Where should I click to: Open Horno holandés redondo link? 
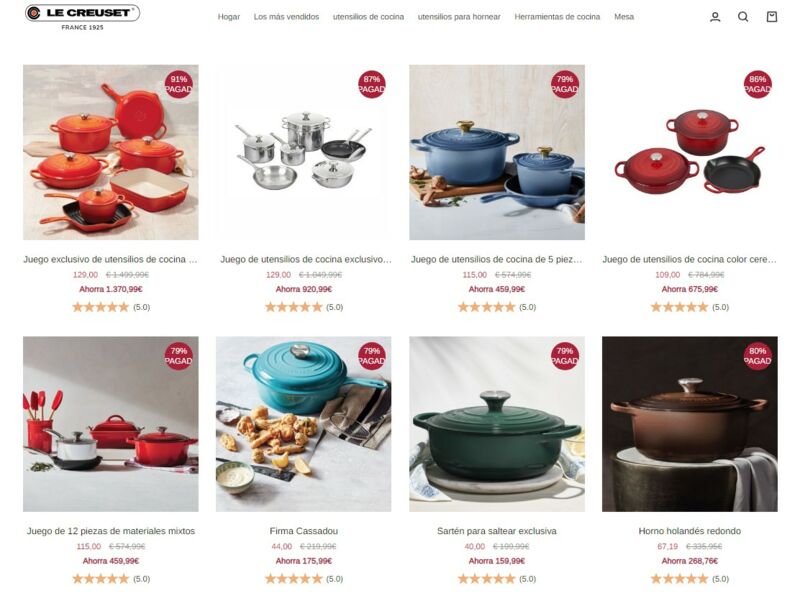pyautogui.click(x=689, y=531)
